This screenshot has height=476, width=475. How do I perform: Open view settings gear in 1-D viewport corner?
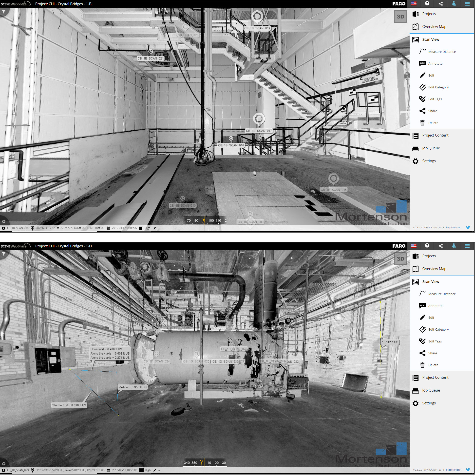click(4, 464)
